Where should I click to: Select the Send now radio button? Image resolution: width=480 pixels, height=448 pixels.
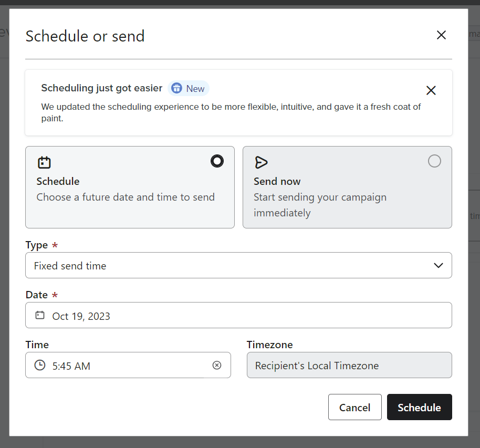(434, 161)
